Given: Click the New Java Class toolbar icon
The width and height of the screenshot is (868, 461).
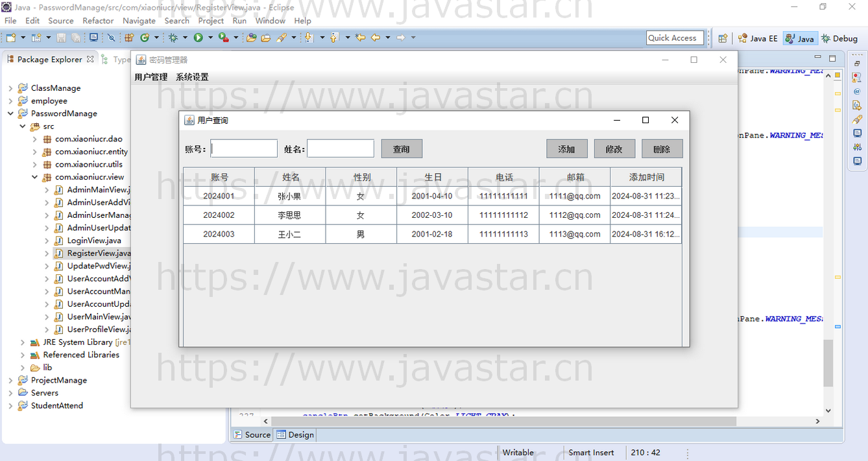Looking at the screenshot, I should [x=145, y=38].
